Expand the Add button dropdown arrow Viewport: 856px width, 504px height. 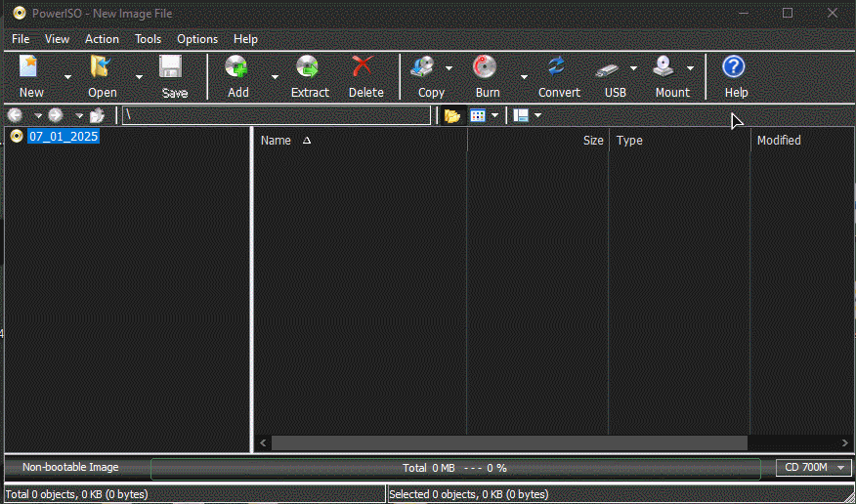click(x=275, y=77)
